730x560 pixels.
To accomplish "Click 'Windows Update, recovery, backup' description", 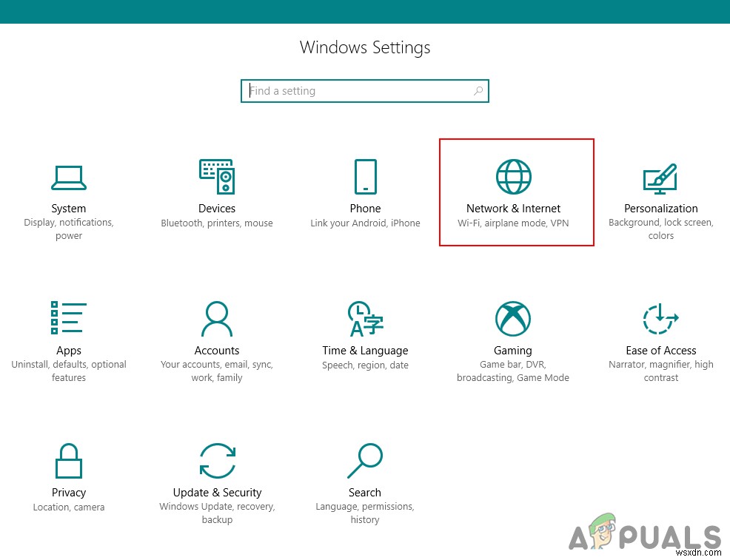I will (x=218, y=513).
